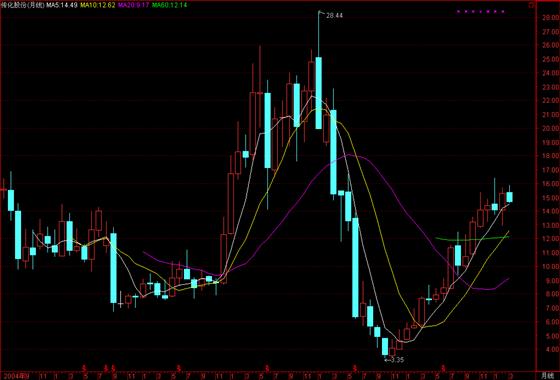Click the 28.00 price label on right axis
This screenshot has height=380, width=560.
[551, 18]
